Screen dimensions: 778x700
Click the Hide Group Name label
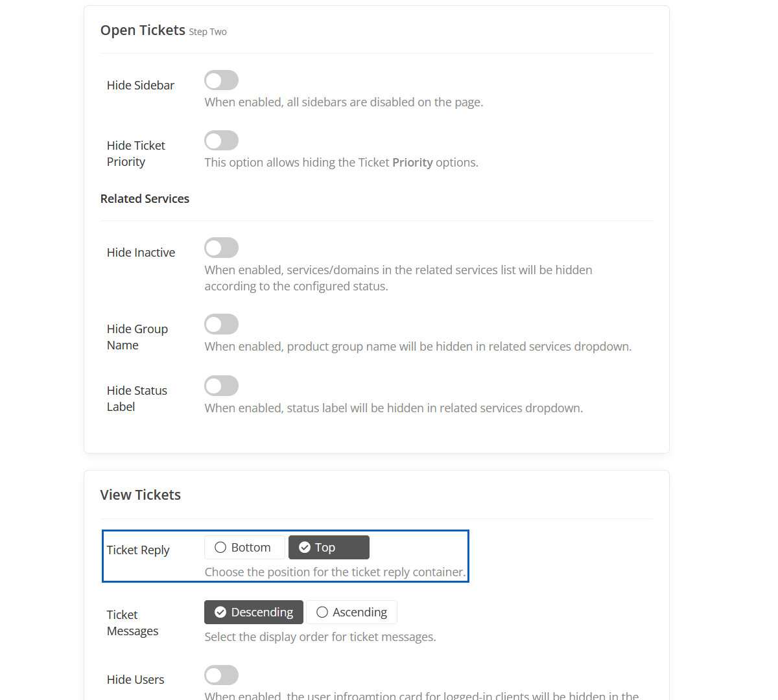point(137,337)
